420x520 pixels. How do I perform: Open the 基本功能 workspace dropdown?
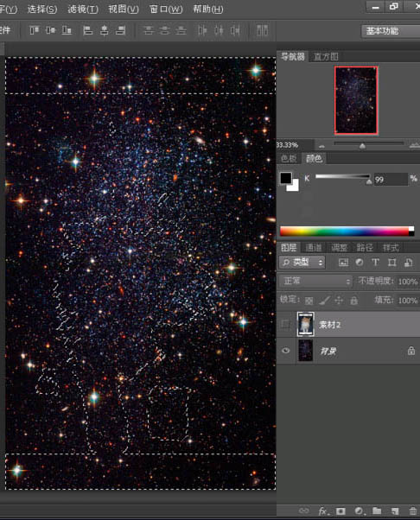pyautogui.click(x=391, y=31)
